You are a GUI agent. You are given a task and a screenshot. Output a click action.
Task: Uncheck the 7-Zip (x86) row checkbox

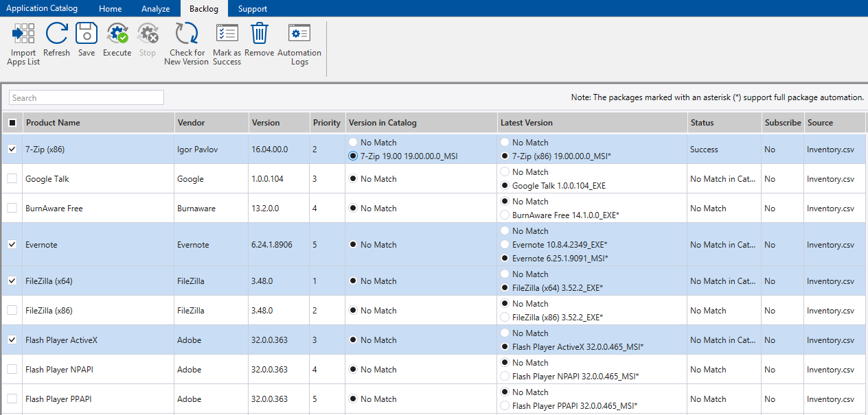pyautogui.click(x=12, y=149)
